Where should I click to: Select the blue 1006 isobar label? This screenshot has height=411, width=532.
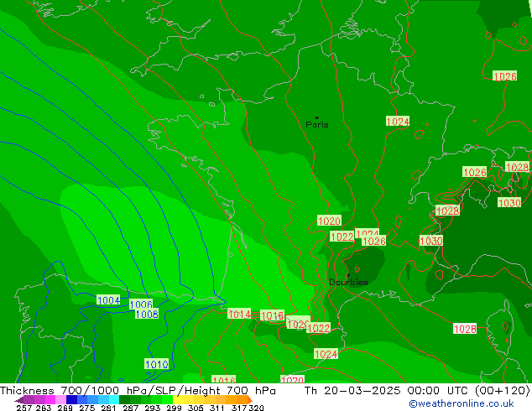click(141, 304)
